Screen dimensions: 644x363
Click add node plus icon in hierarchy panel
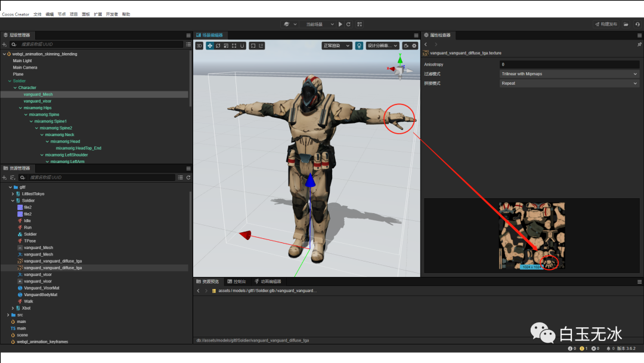[5, 45]
